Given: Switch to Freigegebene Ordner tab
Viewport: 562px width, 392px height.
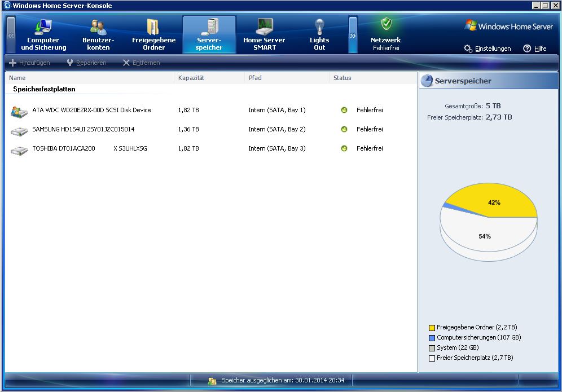Looking at the screenshot, I should pos(154,34).
